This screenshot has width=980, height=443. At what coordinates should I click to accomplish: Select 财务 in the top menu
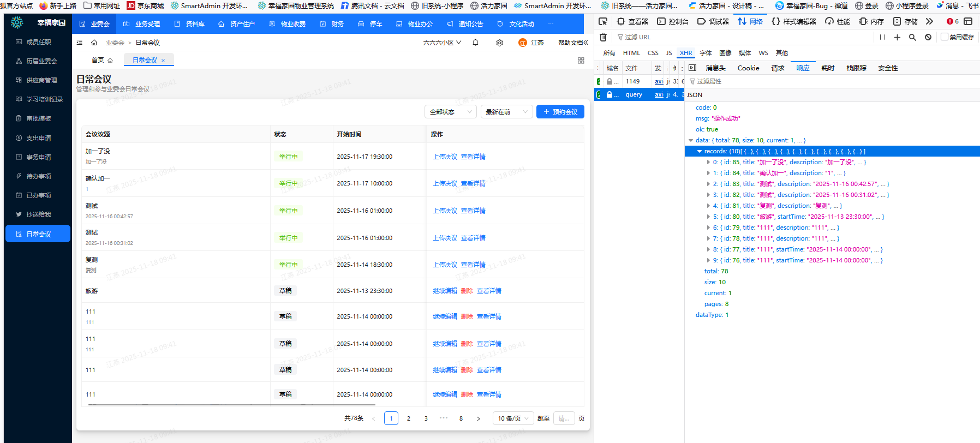(337, 24)
